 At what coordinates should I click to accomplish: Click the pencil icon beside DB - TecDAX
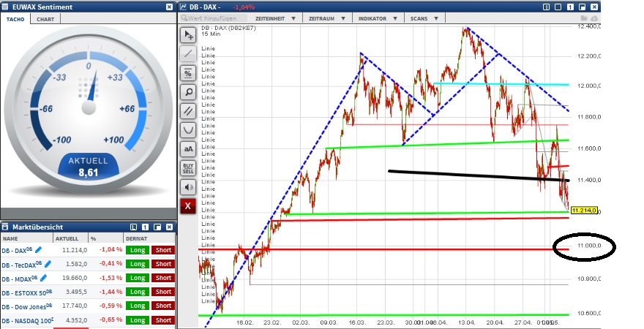[x=48, y=264]
